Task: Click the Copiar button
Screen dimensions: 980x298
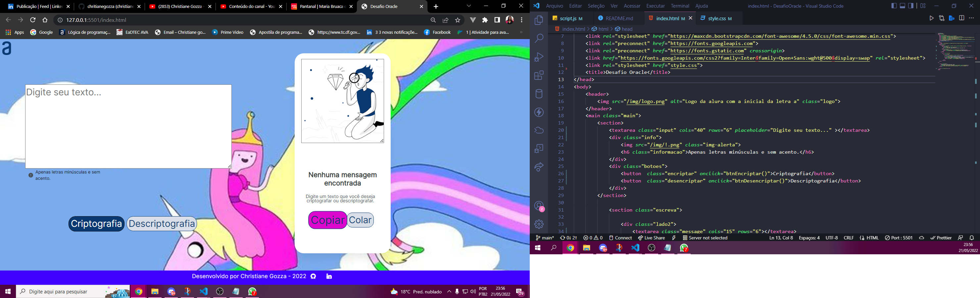Action: [x=327, y=220]
